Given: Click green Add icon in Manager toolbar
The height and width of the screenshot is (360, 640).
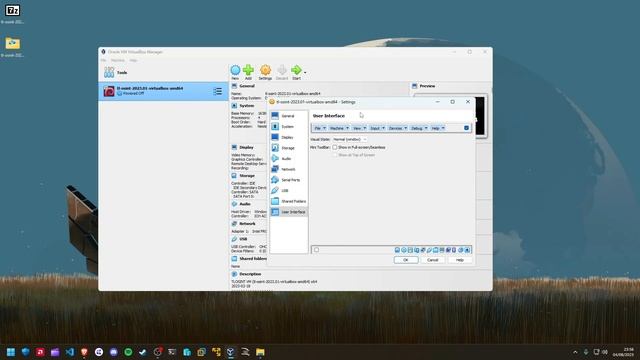Looking at the screenshot, I should (248, 72).
